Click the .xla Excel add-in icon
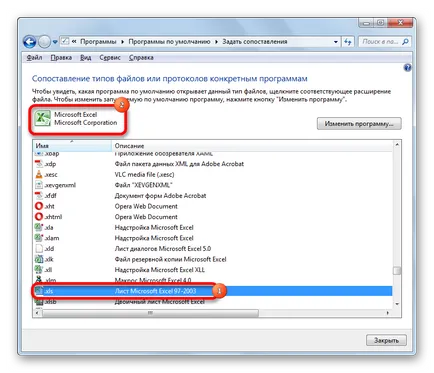The image size is (434, 373). tap(39, 227)
